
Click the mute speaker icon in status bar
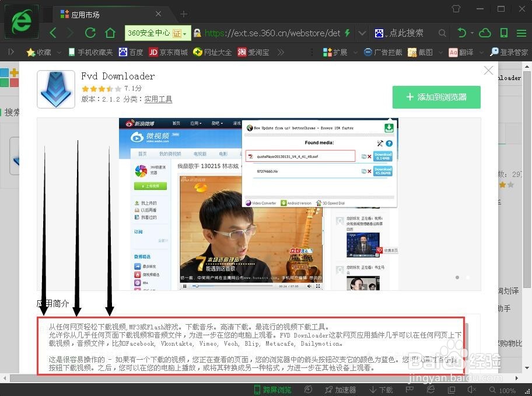point(471,390)
